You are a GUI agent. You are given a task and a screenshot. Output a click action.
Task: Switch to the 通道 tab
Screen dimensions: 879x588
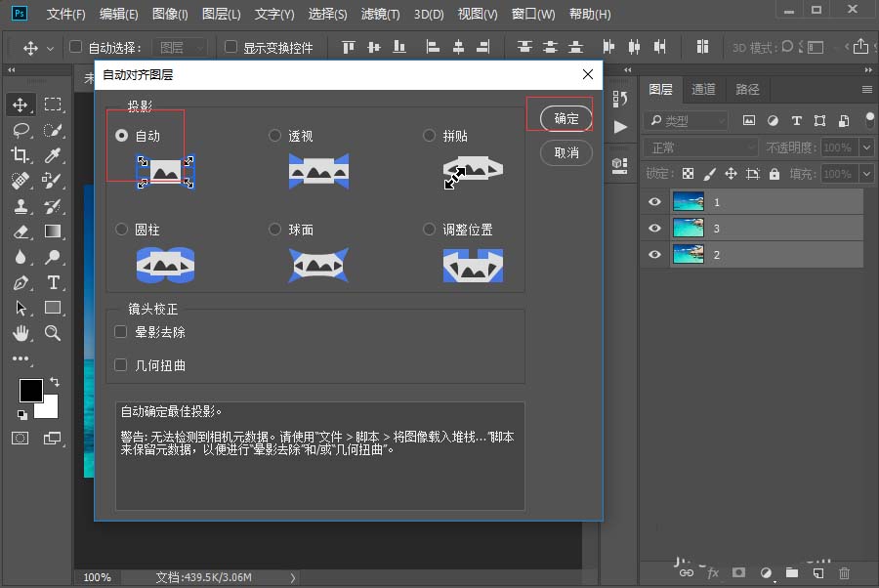703,89
